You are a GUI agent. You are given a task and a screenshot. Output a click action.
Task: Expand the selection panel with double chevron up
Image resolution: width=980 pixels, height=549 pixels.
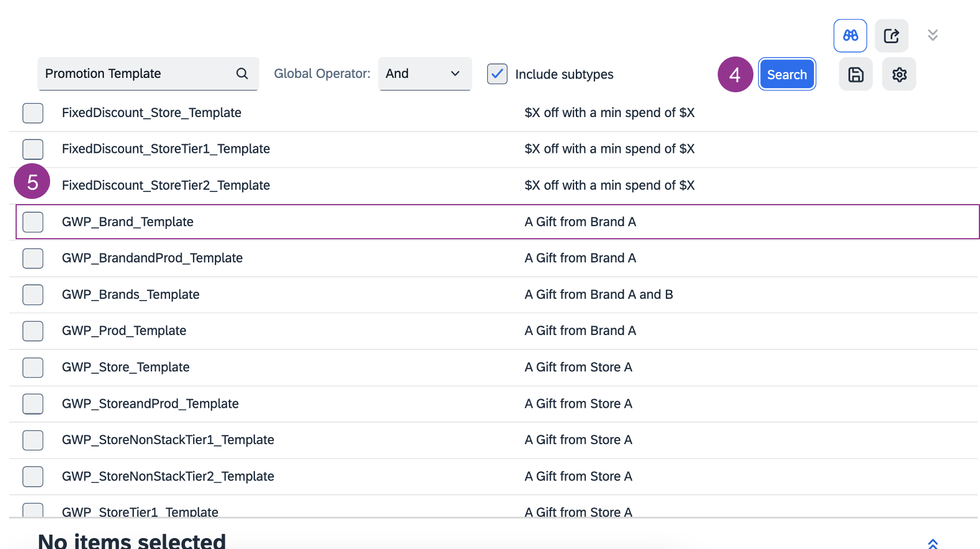[932, 543]
